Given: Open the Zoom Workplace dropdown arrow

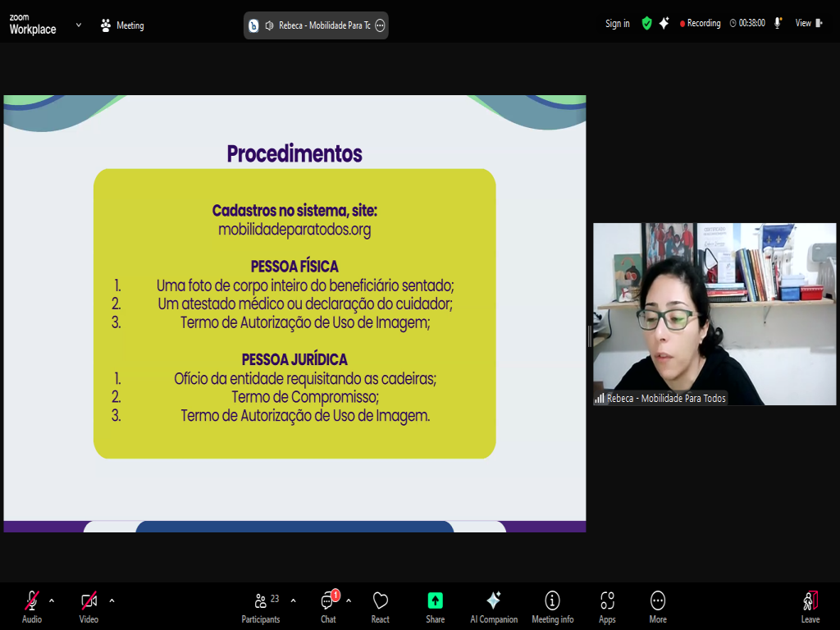Looking at the screenshot, I should pos(79,25).
